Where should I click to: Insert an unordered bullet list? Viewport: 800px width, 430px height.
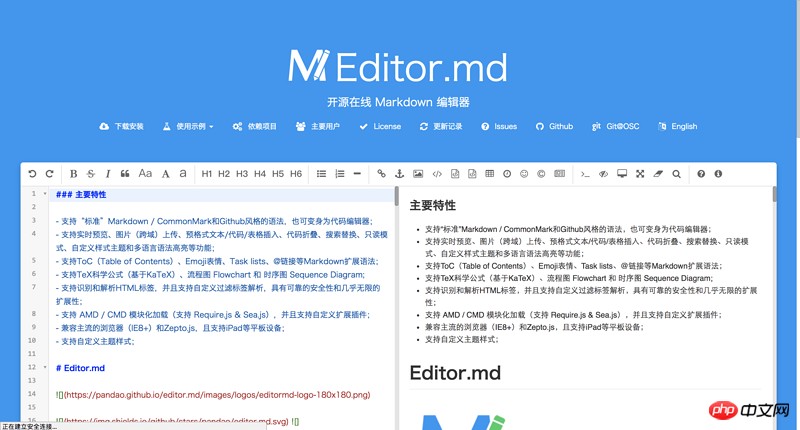click(x=321, y=173)
